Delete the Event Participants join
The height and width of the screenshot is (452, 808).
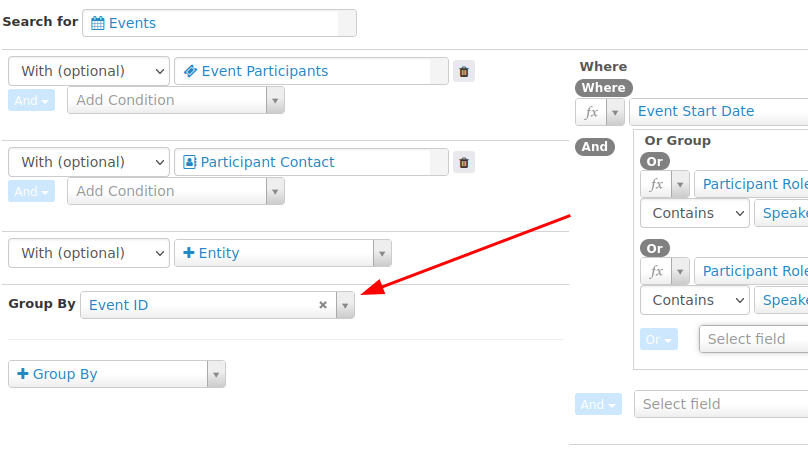(x=463, y=71)
